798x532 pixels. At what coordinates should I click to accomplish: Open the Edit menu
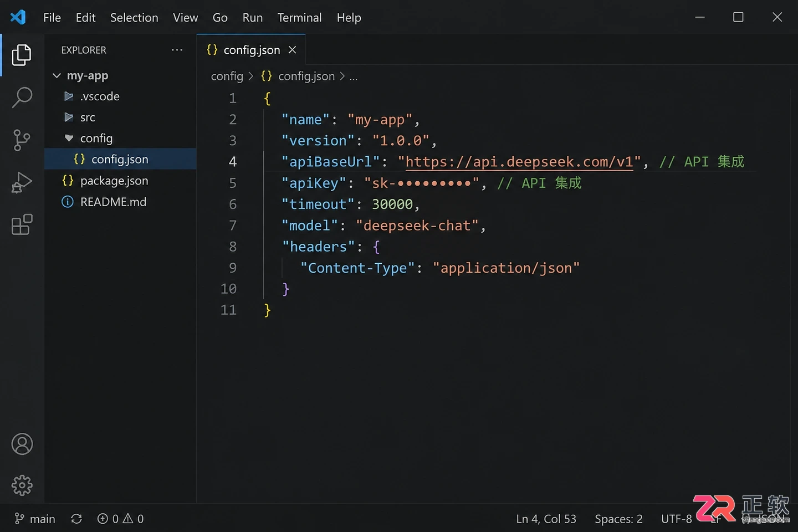(x=85, y=18)
